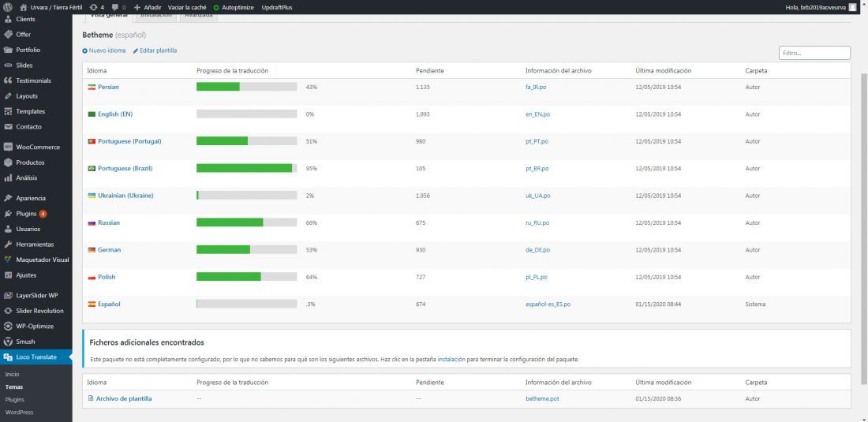Click the Russian 66% progress bar

tap(246, 222)
